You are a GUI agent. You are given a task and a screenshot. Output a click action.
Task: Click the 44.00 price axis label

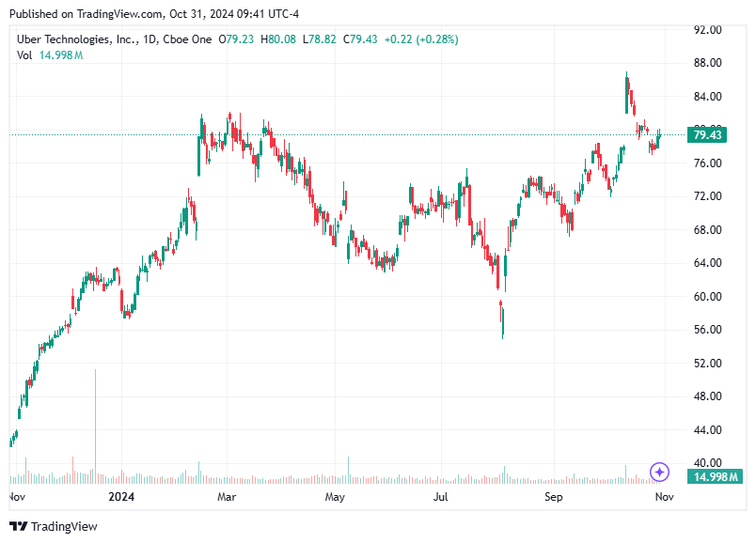click(x=707, y=429)
